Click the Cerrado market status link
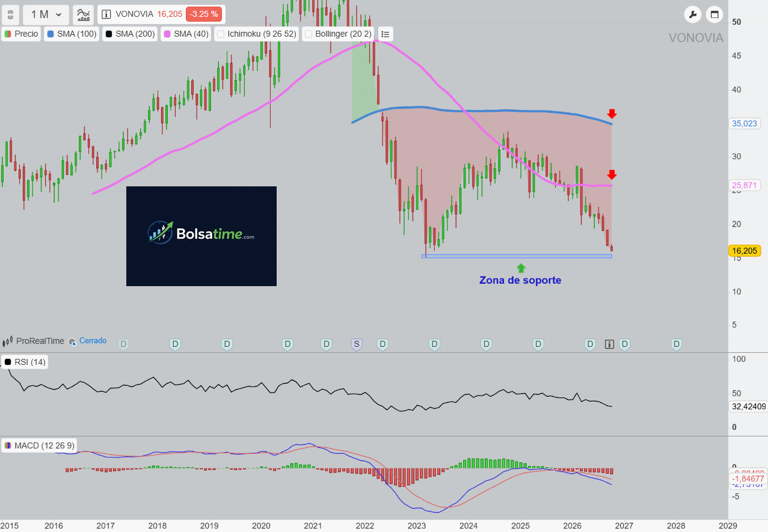This screenshot has height=532, width=768. [93, 341]
